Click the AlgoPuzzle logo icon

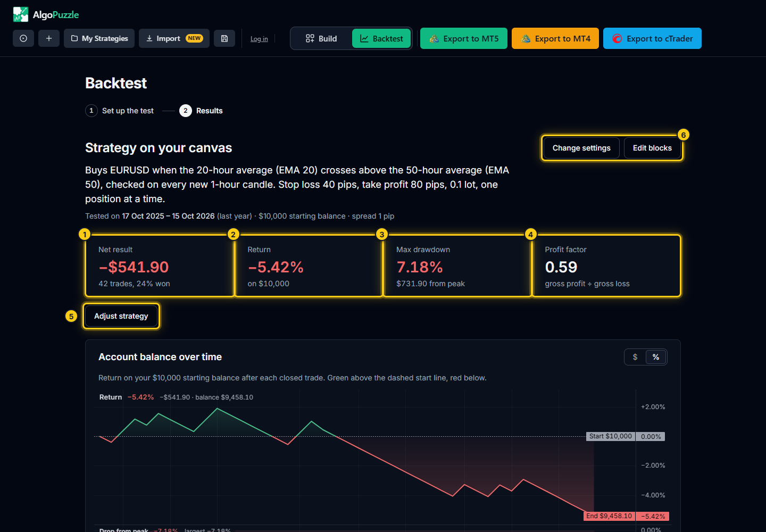[21, 14]
